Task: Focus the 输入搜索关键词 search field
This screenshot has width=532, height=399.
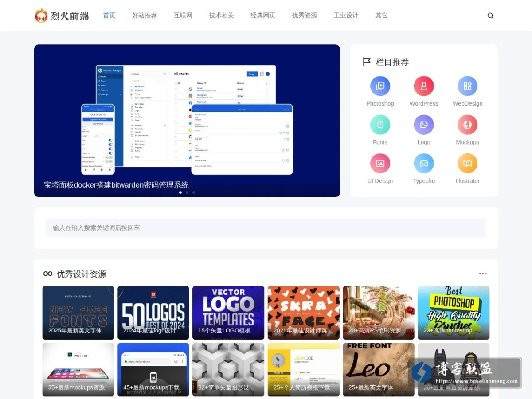Action: 266,228
